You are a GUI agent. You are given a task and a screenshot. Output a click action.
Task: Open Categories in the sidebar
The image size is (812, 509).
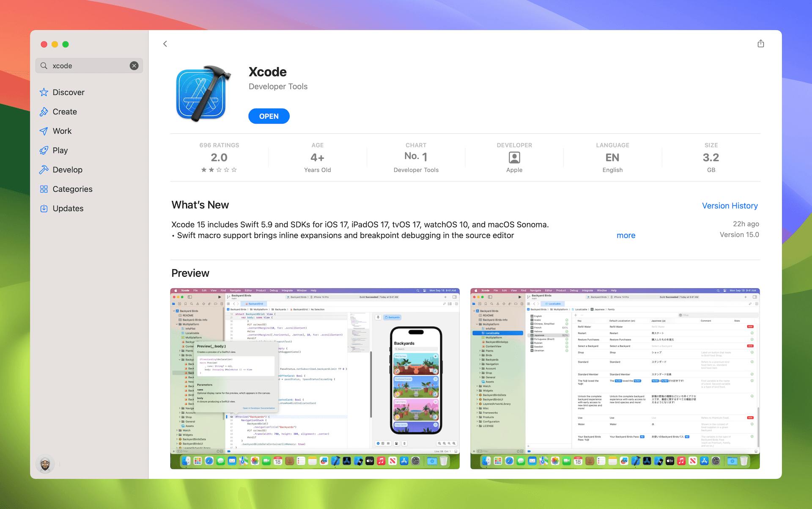(x=72, y=188)
